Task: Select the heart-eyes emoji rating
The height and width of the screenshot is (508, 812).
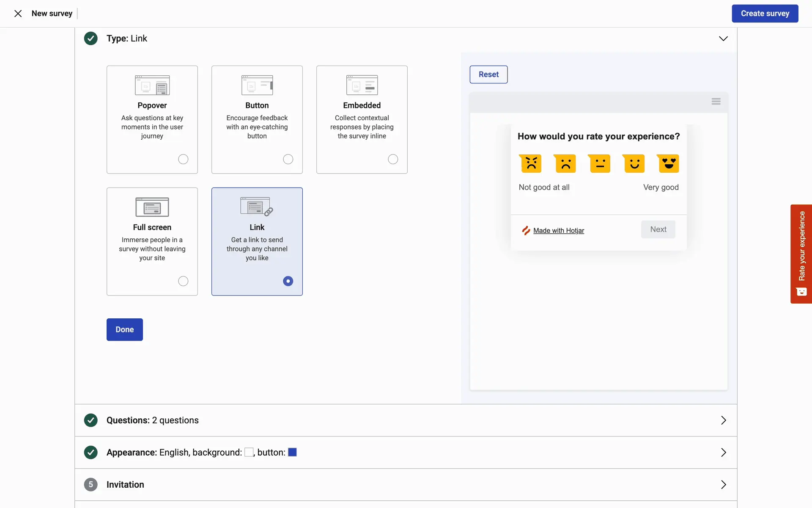Action: click(x=668, y=163)
